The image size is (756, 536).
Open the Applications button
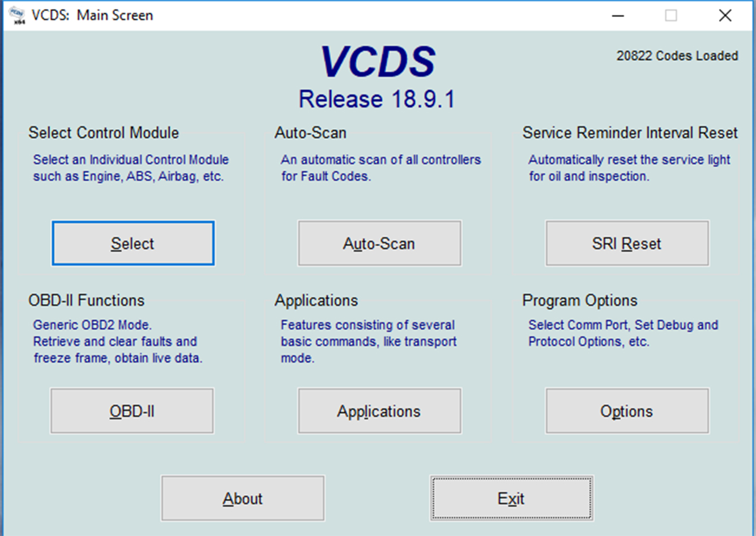tap(379, 411)
